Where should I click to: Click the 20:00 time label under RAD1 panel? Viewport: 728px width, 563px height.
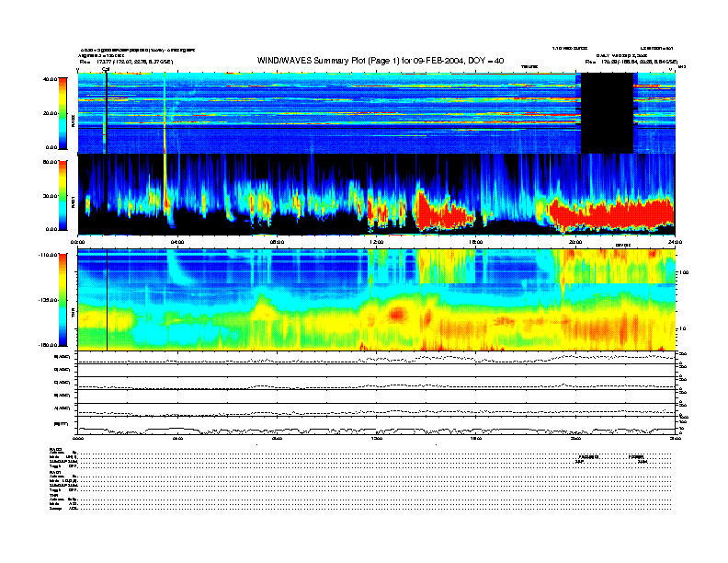574,241
